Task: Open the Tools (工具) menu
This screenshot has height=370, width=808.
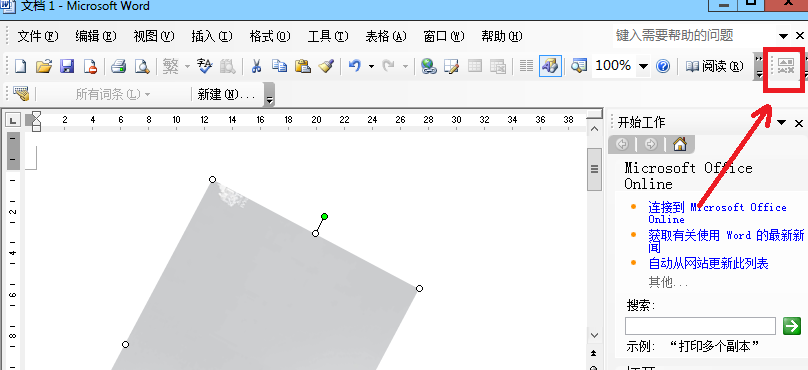Action: [x=328, y=36]
